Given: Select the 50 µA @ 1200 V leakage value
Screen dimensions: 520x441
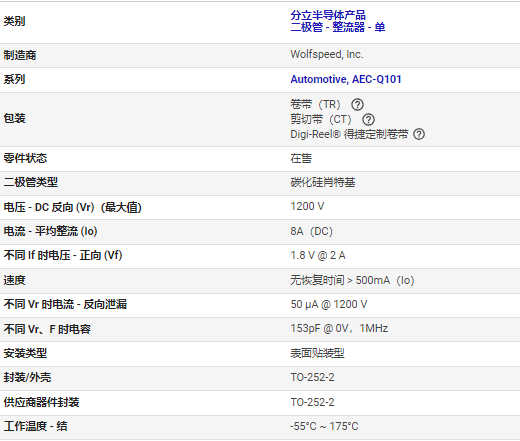Looking at the screenshot, I should 329,304.
